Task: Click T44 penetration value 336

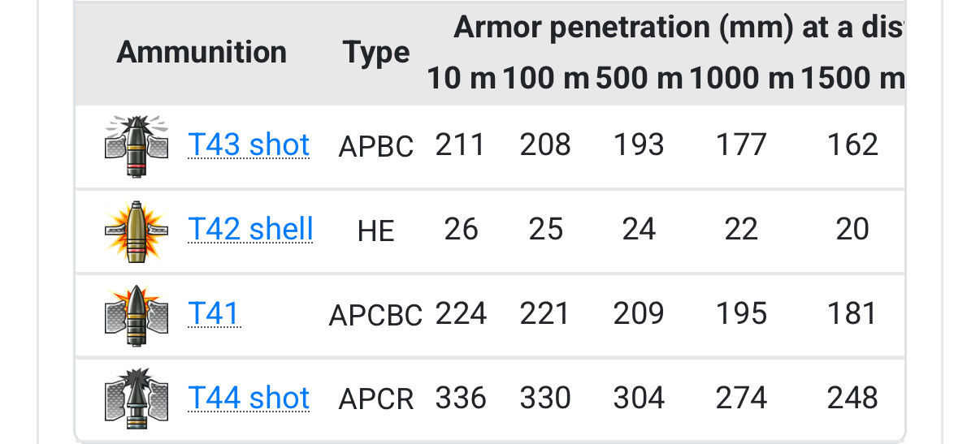Action: click(x=461, y=399)
